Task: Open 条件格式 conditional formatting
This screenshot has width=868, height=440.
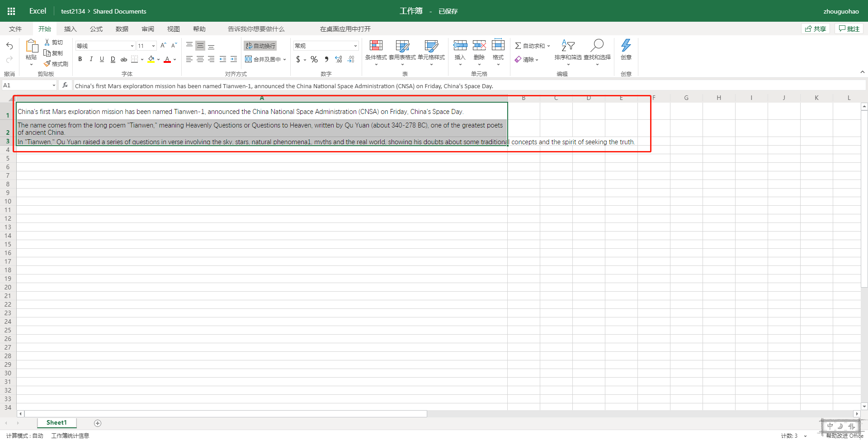Action: (376, 51)
